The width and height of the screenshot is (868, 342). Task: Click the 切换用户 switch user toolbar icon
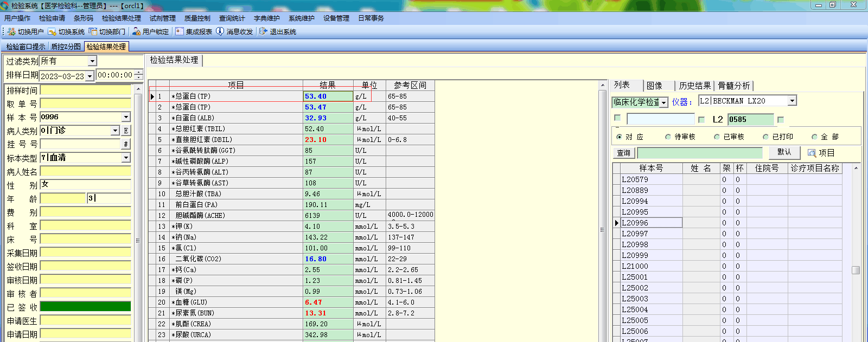pos(11,31)
